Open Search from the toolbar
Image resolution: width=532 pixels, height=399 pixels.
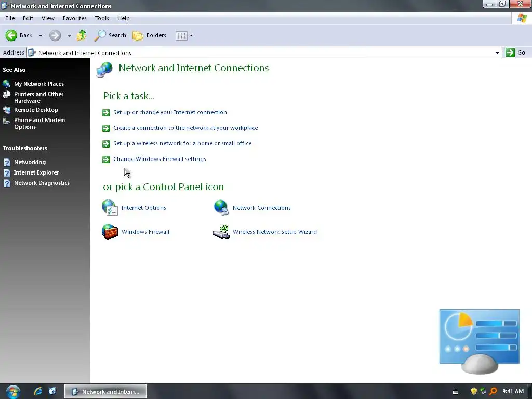coord(110,35)
